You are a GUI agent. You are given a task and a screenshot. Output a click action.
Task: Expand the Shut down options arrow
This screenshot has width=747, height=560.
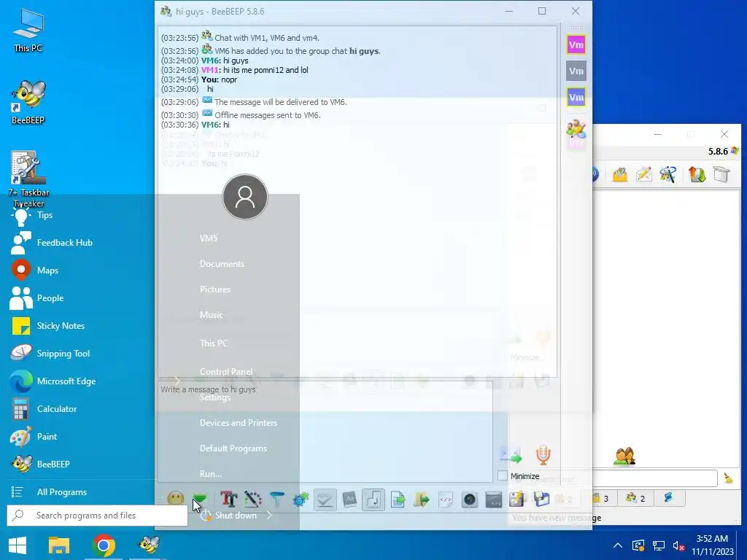click(269, 516)
